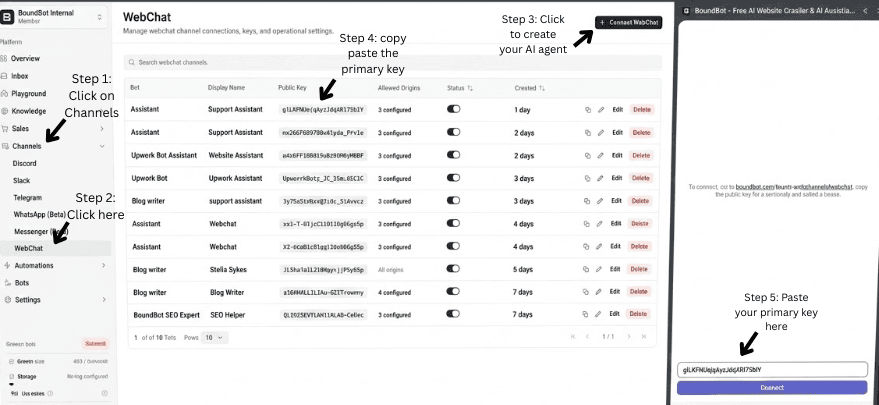Open the rows-per-page dropdown showing 10
The width and height of the screenshot is (879, 405).
pyautogui.click(x=212, y=338)
